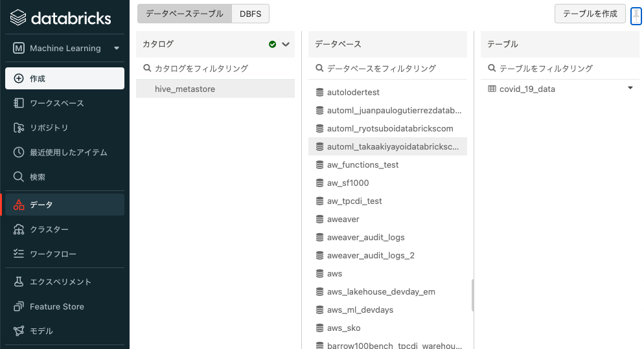Open the covid_19_data table

click(527, 89)
